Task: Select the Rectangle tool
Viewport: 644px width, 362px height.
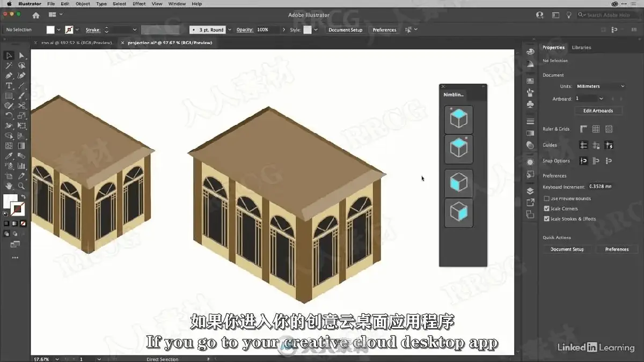Action: coord(9,95)
